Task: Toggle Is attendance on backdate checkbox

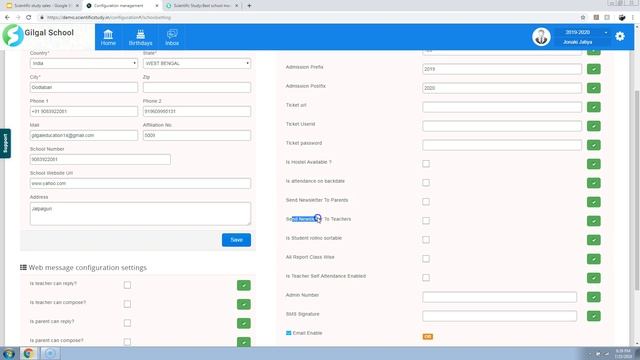Action: (426, 182)
